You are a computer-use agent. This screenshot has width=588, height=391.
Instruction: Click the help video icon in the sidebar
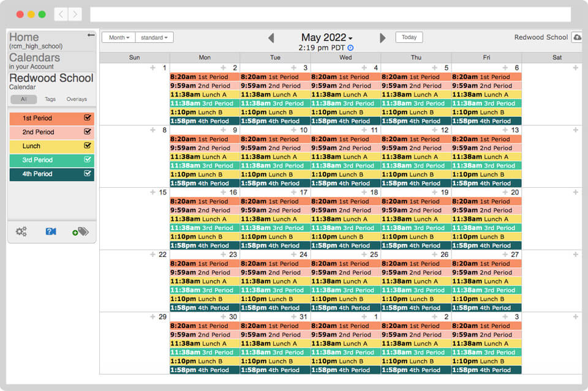[50, 231]
